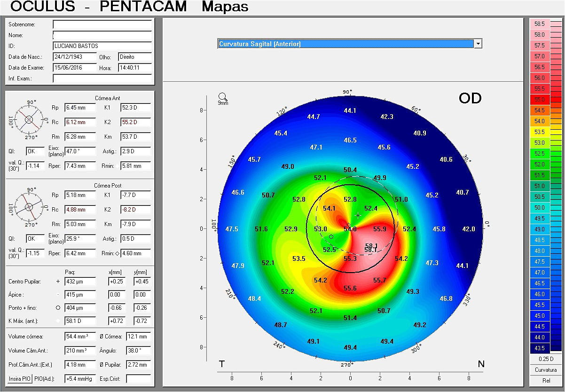Viewport: 565px width, 392px height.
Task: Click the Curvatura scale mode button
Action: tap(546, 369)
